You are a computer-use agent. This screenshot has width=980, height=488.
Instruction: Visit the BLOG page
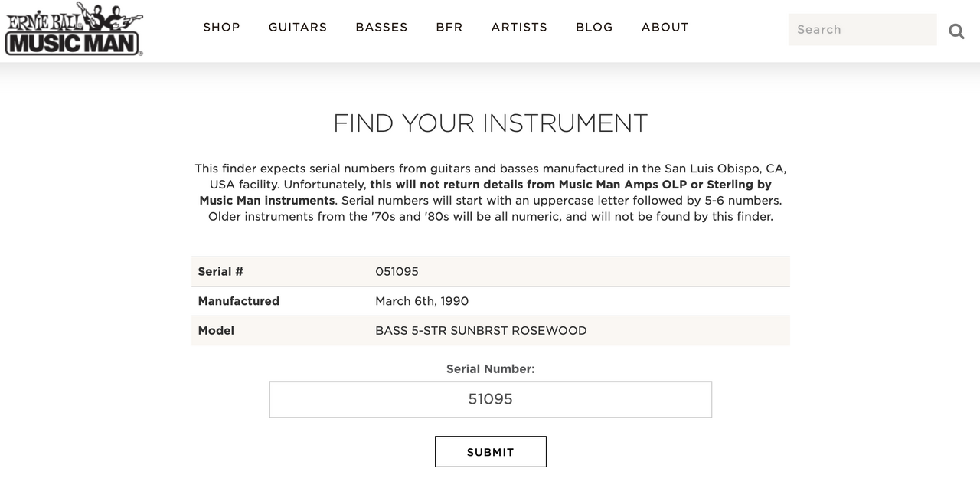click(594, 27)
